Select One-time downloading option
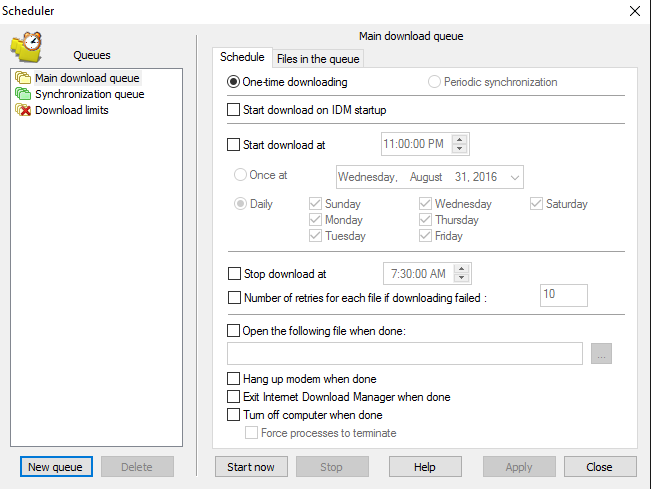Image resolution: width=651 pixels, height=489 pixels. coord(233,82)
